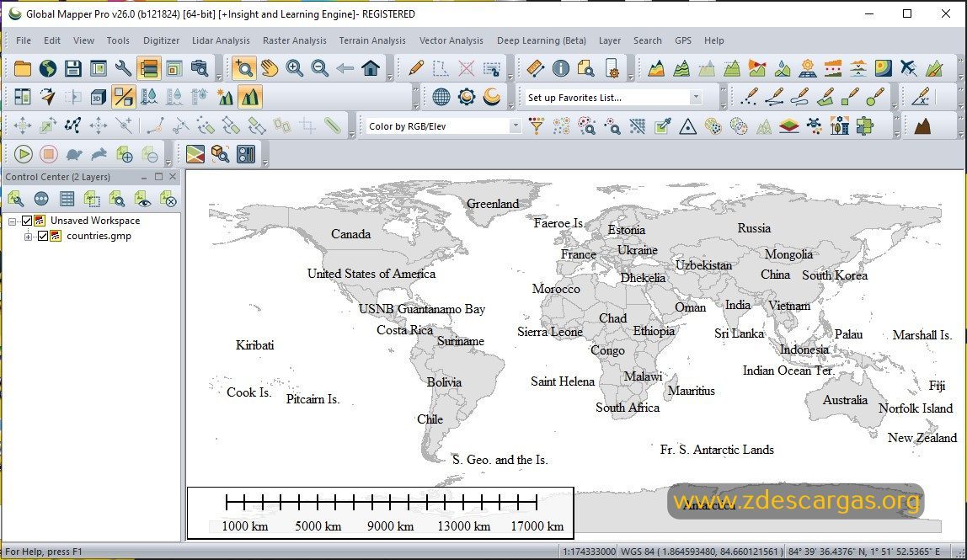This screenshot has width=967, height=560.
Task: Open the Terrain Analysis menu
Action: 372,40
